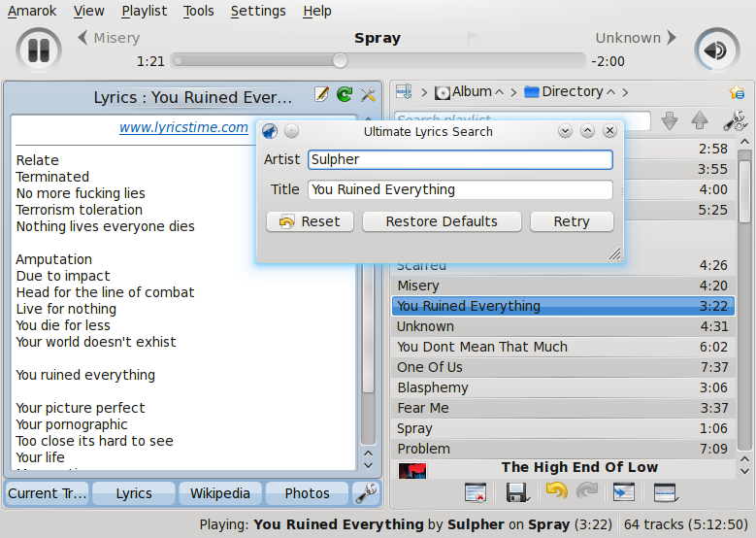Open the View menu

coord(88,11)
